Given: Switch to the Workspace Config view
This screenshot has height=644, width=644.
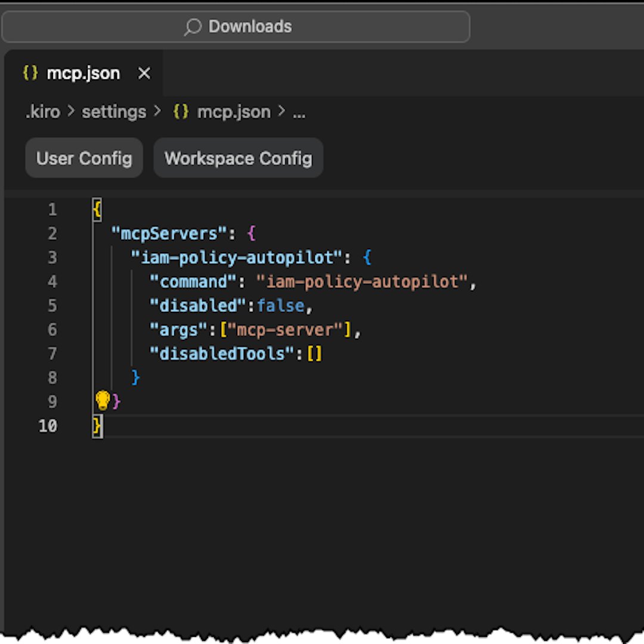Looking at the screenshot, I should point(238,158).
